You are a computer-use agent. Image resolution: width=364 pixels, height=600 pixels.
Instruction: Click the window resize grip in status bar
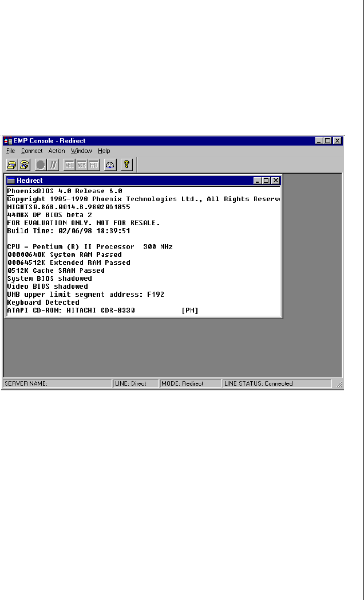(x=339, y=385)
